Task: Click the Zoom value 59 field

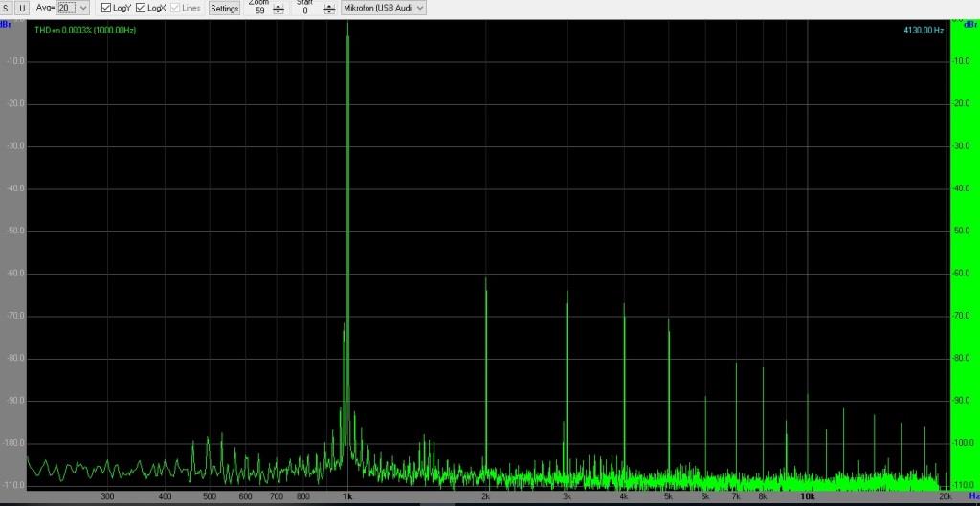Action: (x=260, y=11)
